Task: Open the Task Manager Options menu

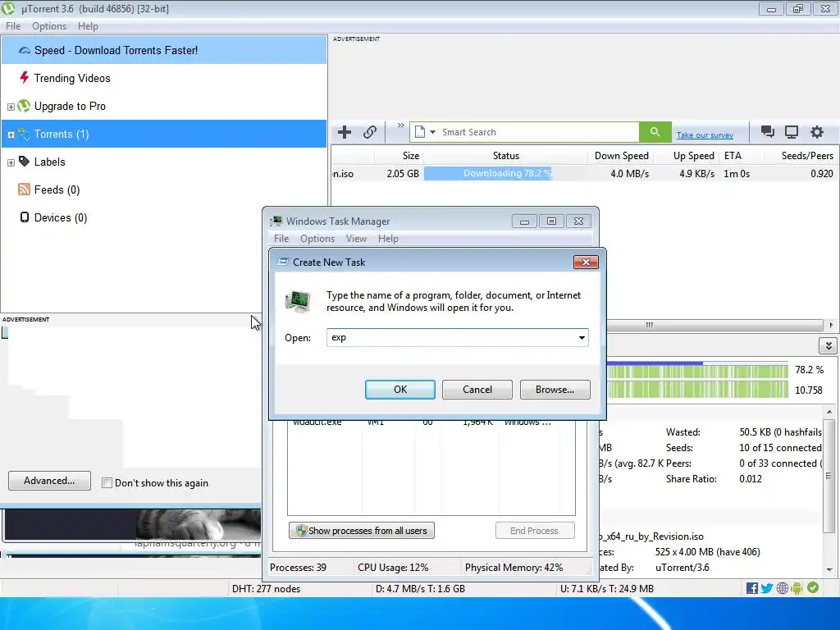Action: click(x=317, y=239)
